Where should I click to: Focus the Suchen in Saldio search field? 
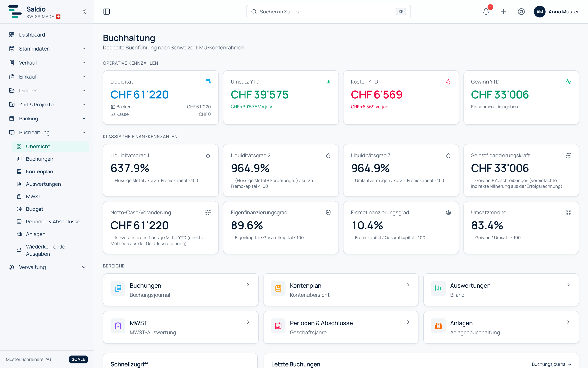328,12
